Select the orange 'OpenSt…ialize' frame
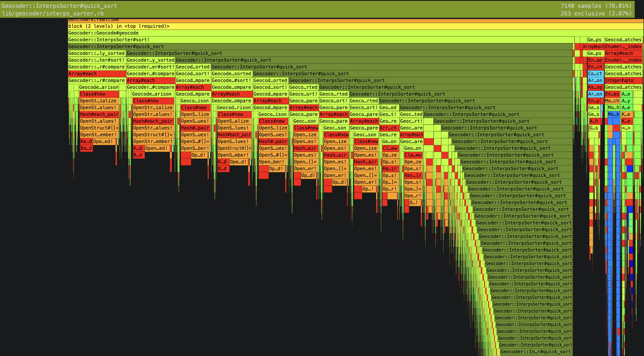This screenshot has height=356, width=644. [x=99, y=101]
